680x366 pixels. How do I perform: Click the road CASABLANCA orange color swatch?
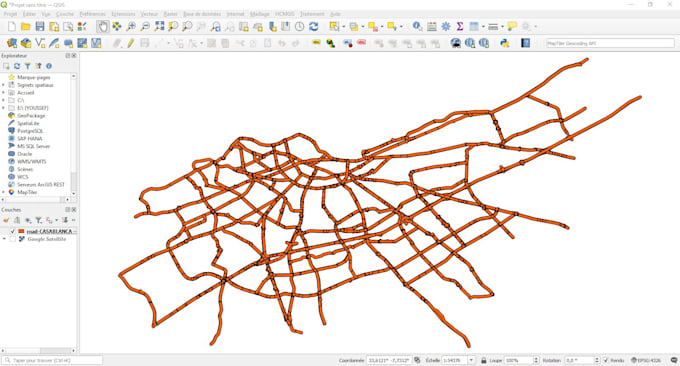click(x=21, y=232)
